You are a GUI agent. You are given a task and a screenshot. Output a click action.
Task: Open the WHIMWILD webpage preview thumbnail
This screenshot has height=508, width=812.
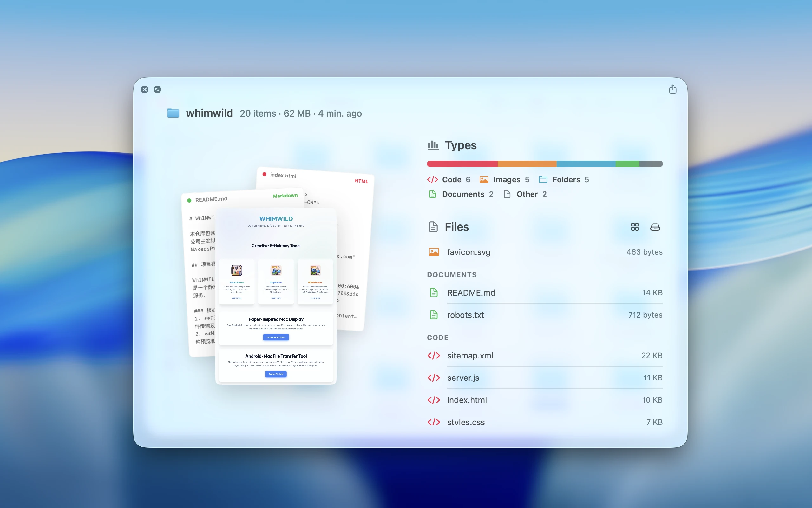(276, 296)
